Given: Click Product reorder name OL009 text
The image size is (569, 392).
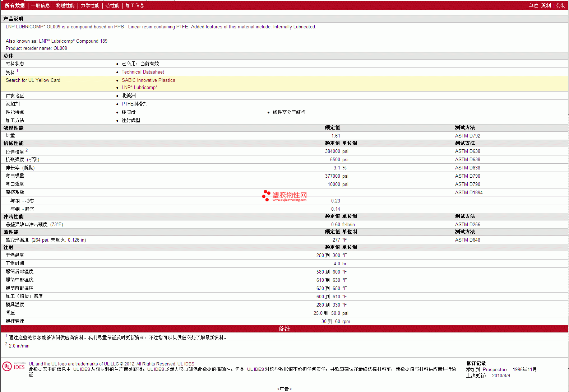Looking at the screenshot, I should pos(36,48).
